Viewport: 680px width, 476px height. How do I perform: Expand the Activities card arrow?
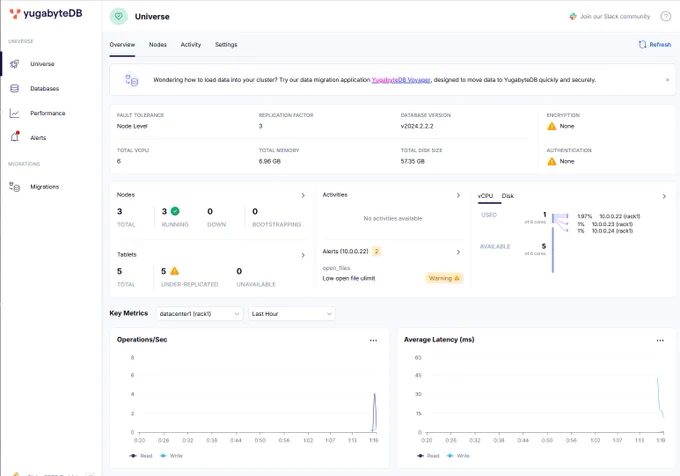(458, 196)
